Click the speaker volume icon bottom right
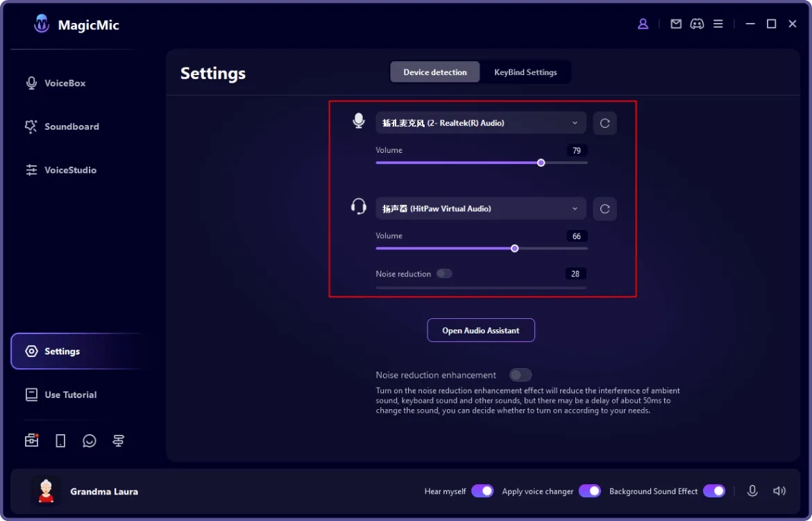Image resolution: width=812 pixels, height=521 pixels. (779, 491)
